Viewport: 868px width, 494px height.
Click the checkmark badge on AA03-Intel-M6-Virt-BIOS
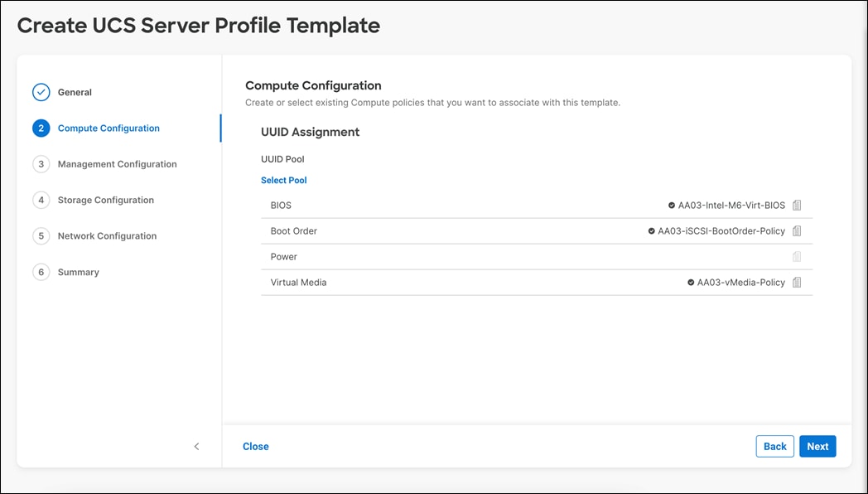pos(670,205)
